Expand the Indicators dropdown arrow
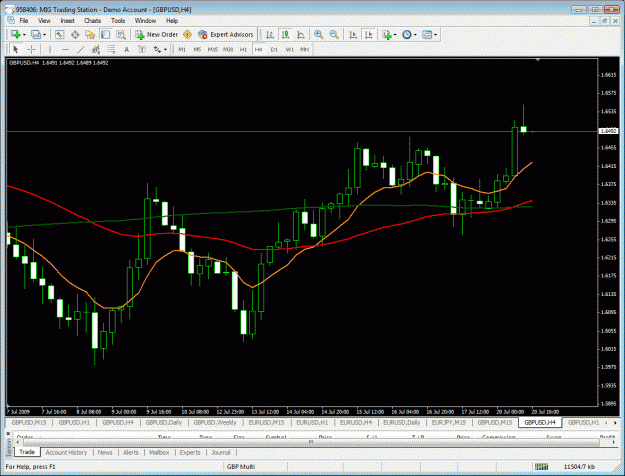This screenshot has height=476, width=625. [395, 35]
